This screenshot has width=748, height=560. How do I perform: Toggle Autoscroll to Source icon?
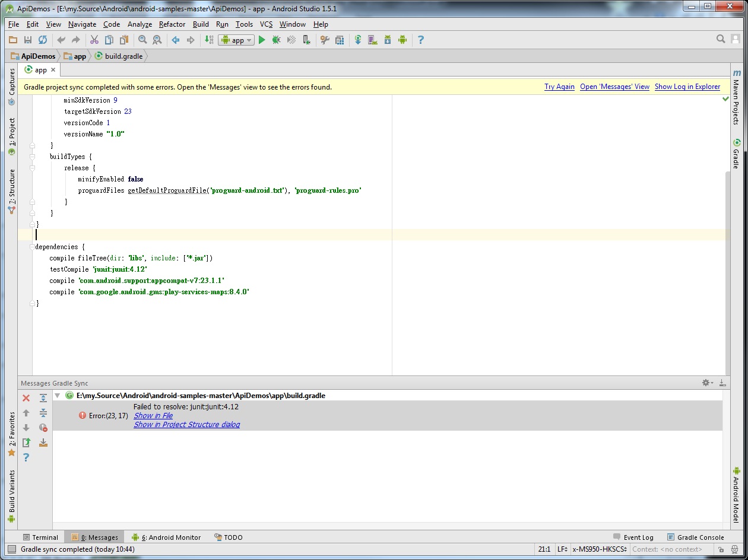pyautogui.click(x=43, y=443)
